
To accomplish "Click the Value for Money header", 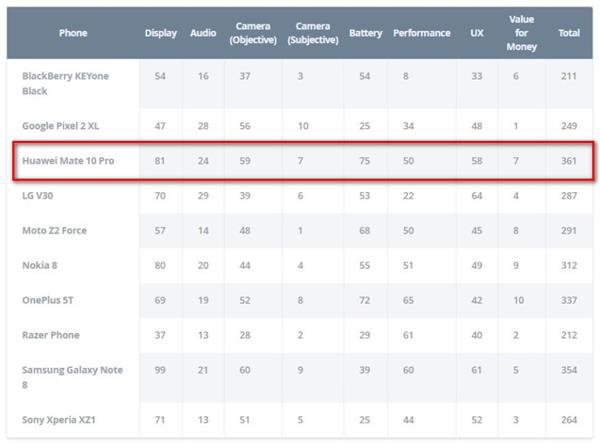I will pyautogui.click(x=521, y=33).
